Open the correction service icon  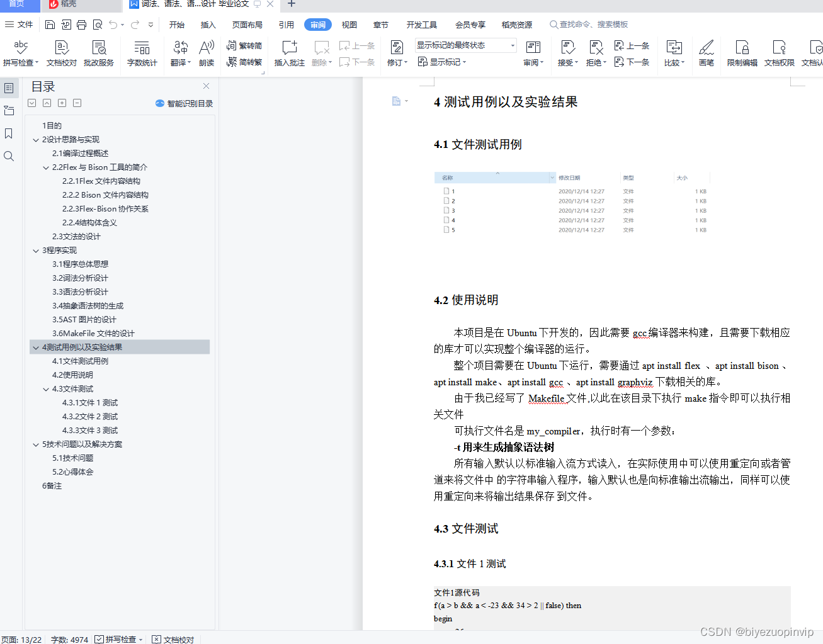click(x=99, y=53)
